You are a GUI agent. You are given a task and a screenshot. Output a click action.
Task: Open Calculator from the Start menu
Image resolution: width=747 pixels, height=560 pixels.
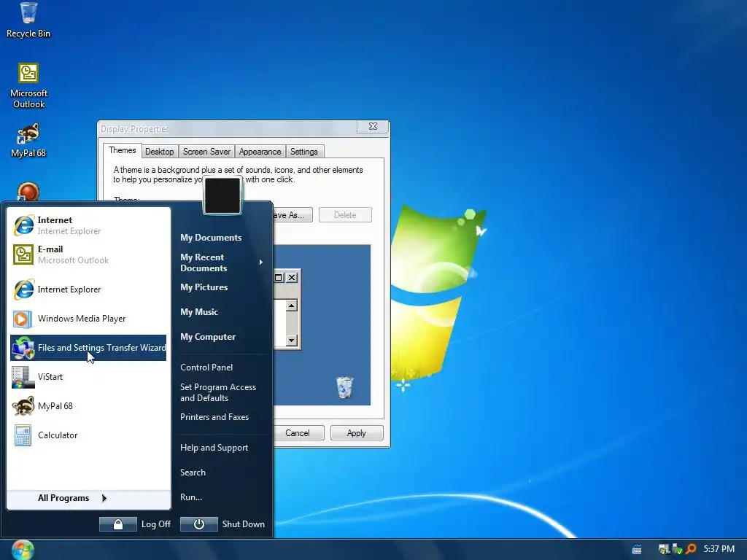pyautogui.click(x=88, y=435)
